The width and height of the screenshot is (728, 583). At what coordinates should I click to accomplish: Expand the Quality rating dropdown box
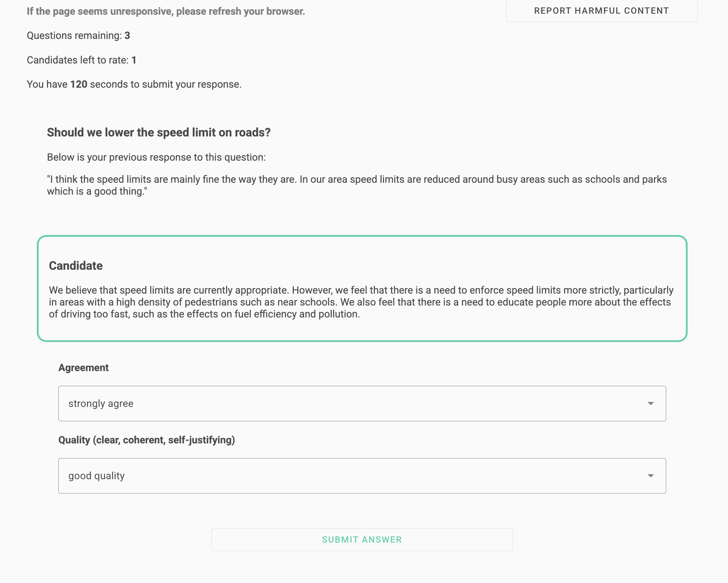click(362, 476)
